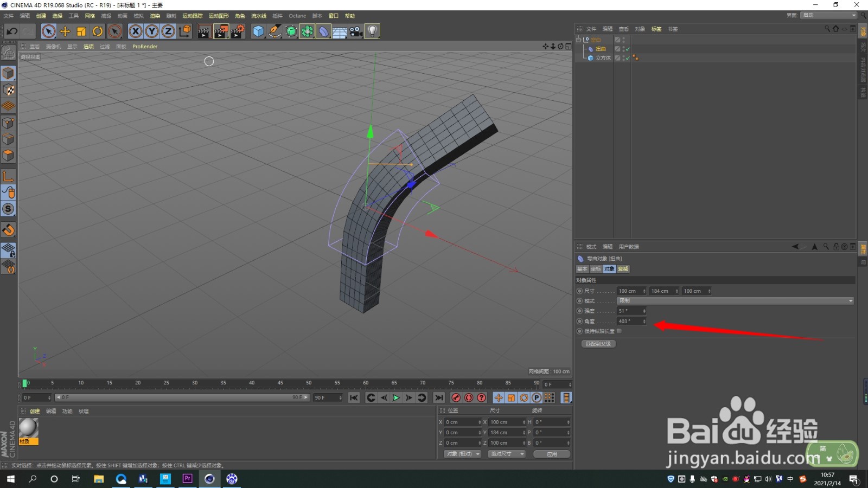The height and width of the screenshot is (488, 868).
Task: Click the 强度 keyframe circle button
Action: [579, 311]
